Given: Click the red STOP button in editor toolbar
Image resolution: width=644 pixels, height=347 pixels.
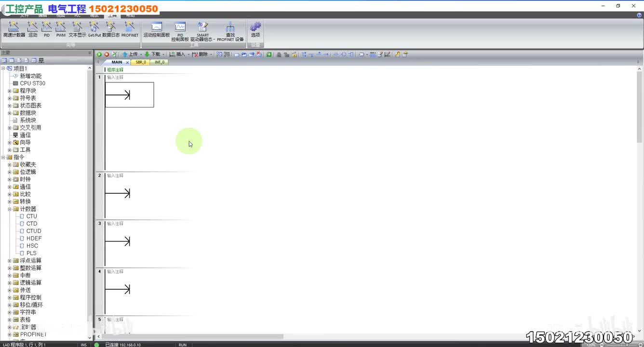Looking at the screenshot, I should 107,54.
